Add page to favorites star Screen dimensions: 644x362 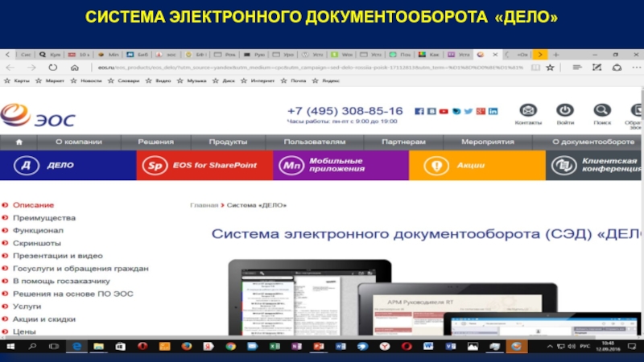click(550, 68)
